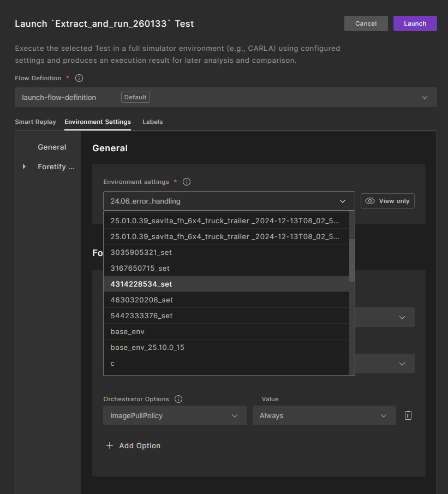This screenshot has height=494, width=448.
Task: Select General in the left sidebar
Action: [x=52, y=147]
